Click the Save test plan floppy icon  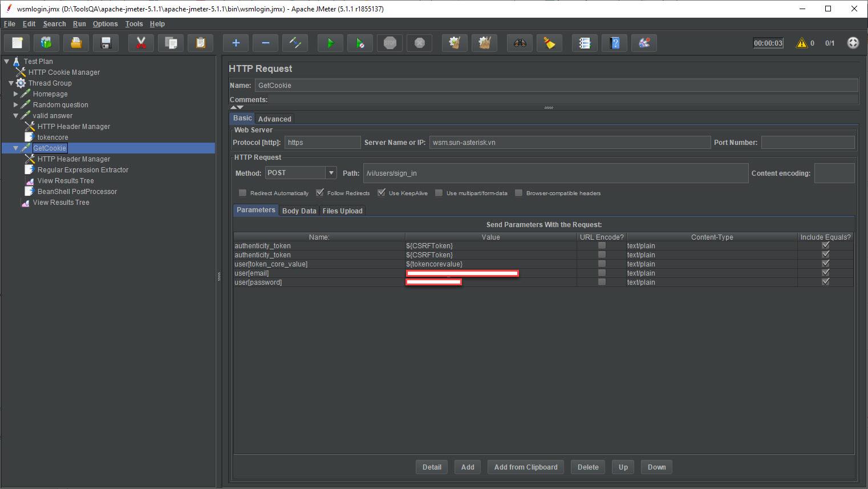click(x=106, y=43)
